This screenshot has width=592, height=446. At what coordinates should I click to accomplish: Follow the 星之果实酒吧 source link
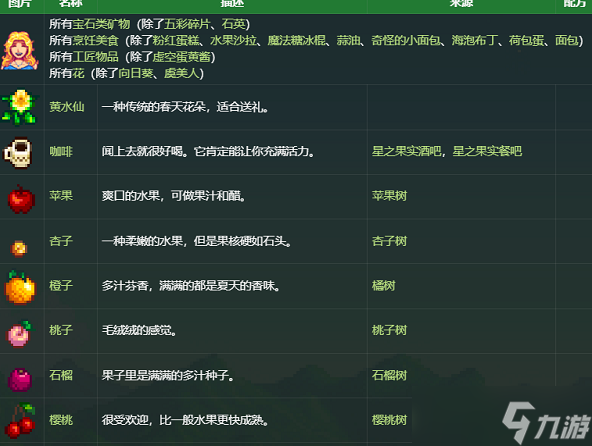click(x=407, y=151)
